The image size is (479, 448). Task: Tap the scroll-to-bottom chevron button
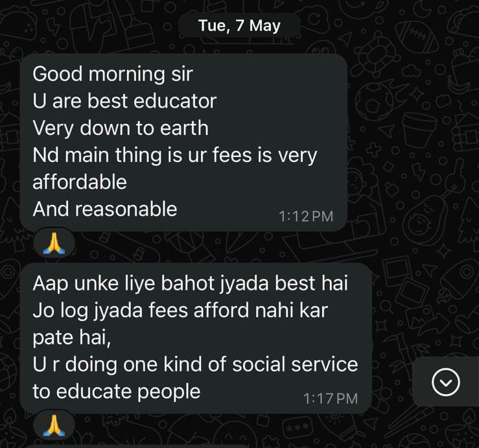pyautogui.click(x=446, y=382)
